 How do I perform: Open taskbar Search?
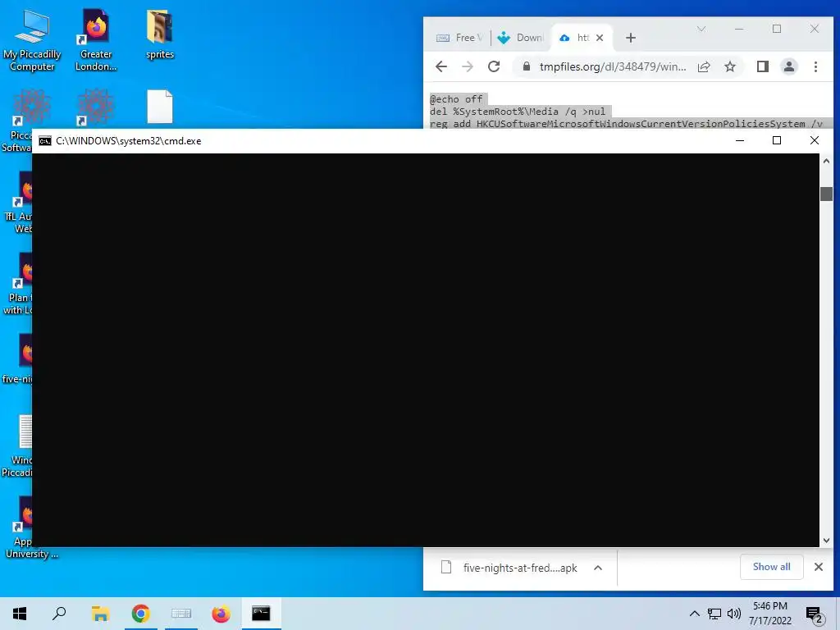click(x=59, y=614)
